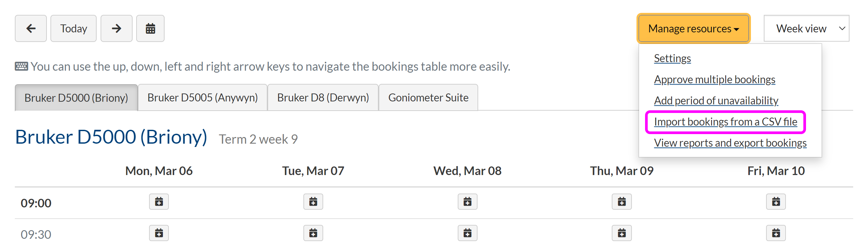This screenshot has width=868, height=250.
Task: Choose Approve multiple bookings
Action: click(x=714, y=80)
